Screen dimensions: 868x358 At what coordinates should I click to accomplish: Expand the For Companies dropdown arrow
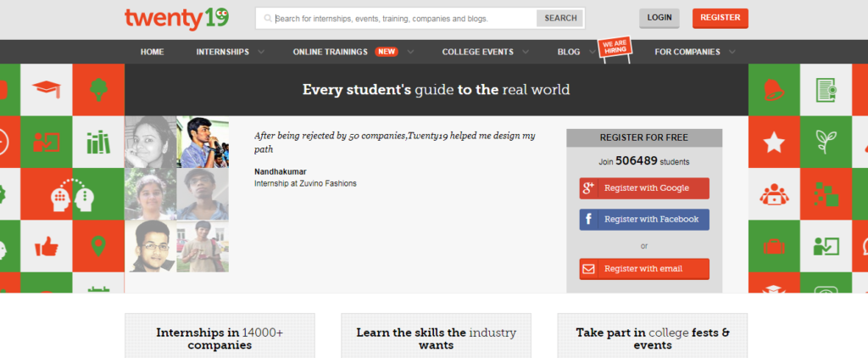click(732, 52)
